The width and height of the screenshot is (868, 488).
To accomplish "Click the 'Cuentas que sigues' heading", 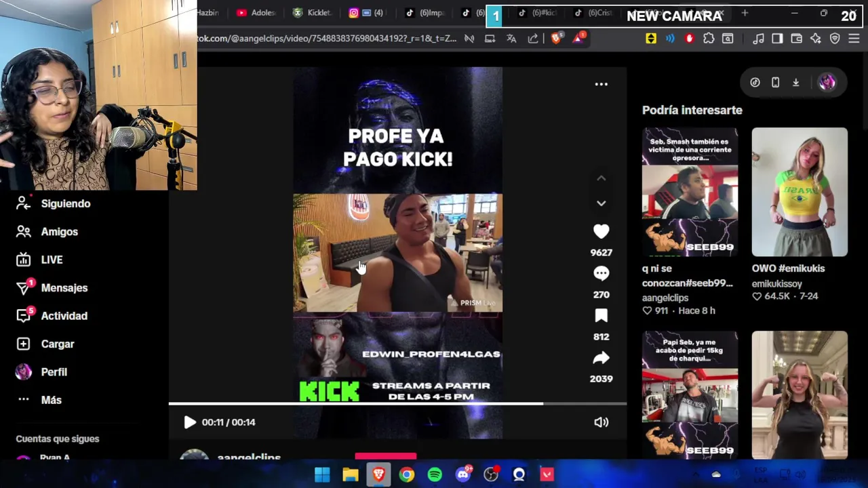I will [x=58, y=439].
